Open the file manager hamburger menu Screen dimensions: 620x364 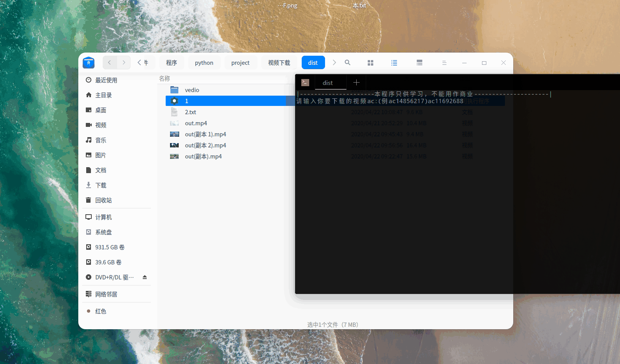click(x=444, y=63)
